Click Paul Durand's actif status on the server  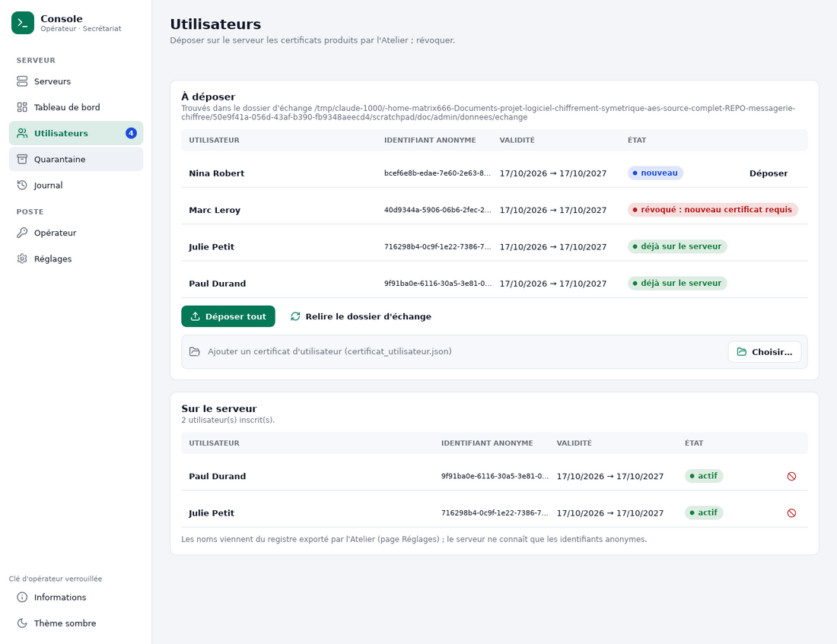tap(704, 476)
